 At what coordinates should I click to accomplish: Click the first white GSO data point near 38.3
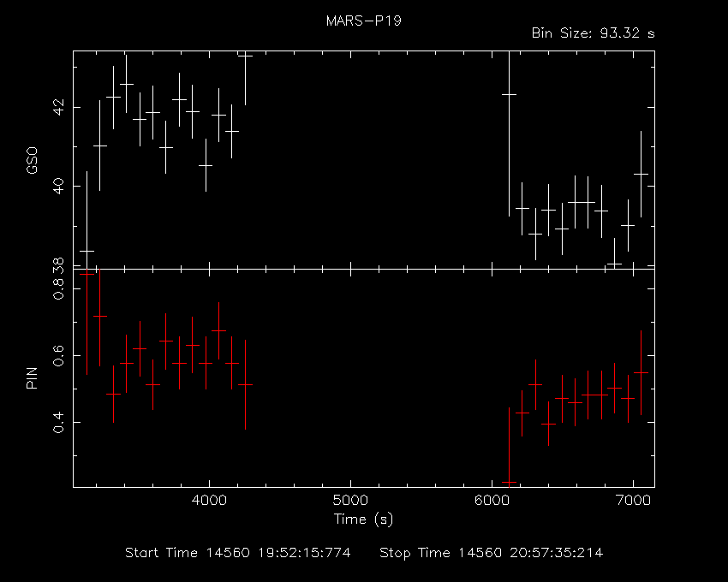[x=87, y=251]
